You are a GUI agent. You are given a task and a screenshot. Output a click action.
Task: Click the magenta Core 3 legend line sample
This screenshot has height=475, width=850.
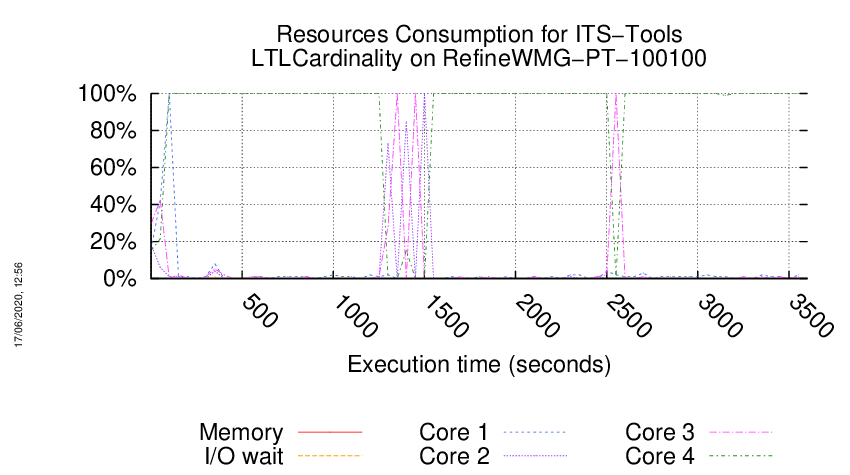click(741, 432)
